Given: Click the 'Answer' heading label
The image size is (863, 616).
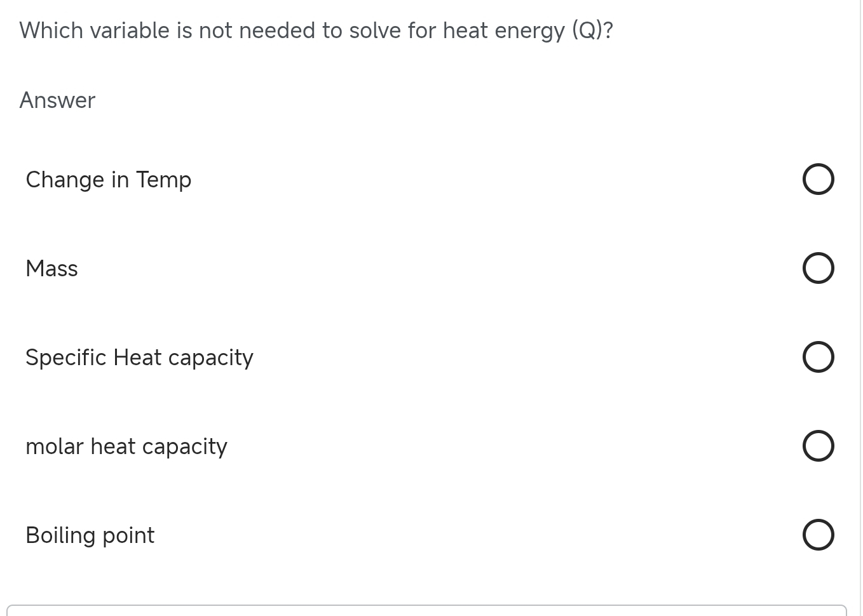Looking at the screenshot, I should [57, 100].
